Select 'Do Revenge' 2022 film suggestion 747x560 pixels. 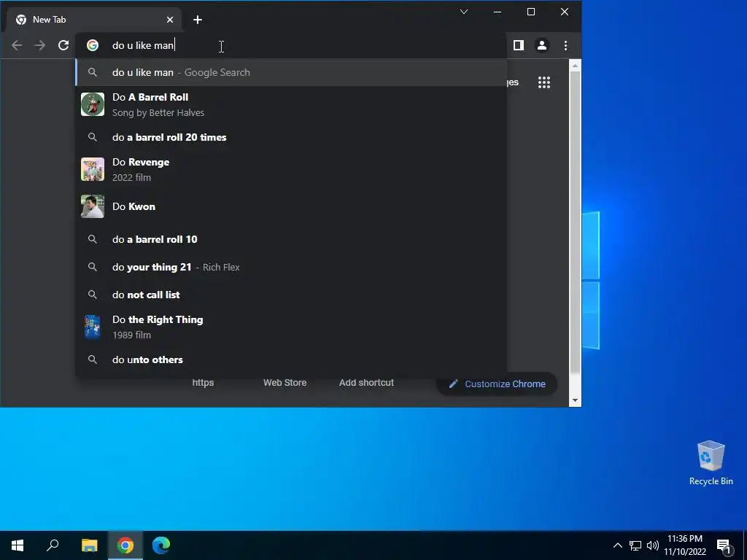(x=290, y=169)
